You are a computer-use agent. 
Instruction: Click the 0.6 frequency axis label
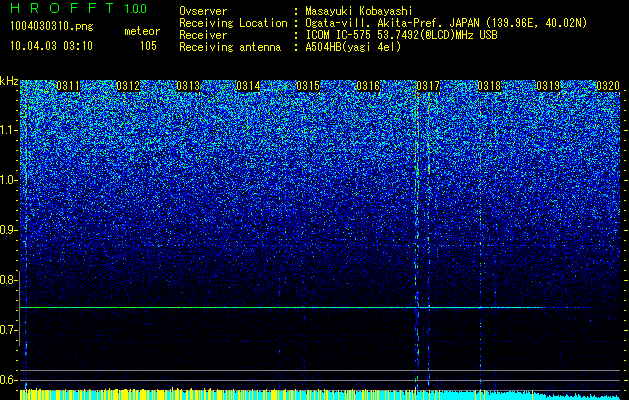(x=9, y=380)
